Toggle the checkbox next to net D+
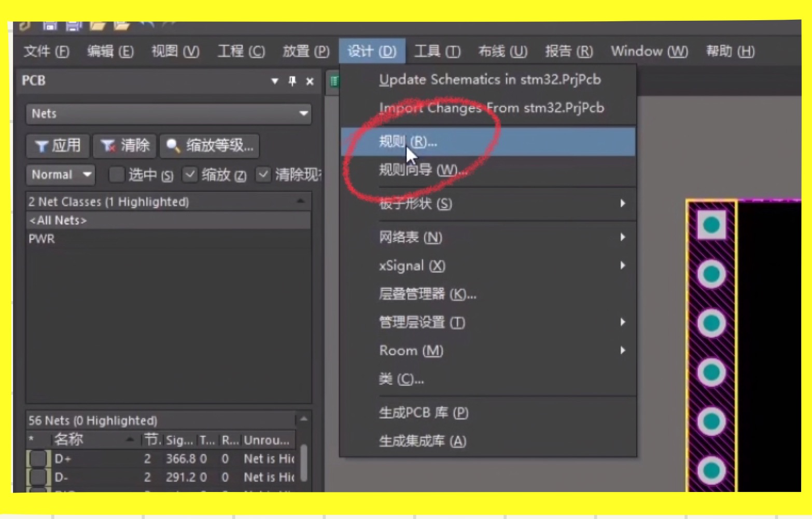Viewport: 812px width, 519px height. [x=38, y=459]
